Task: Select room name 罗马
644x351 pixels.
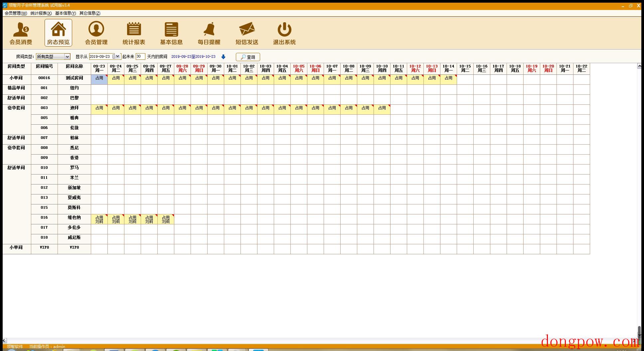Action: click(74, 168)
